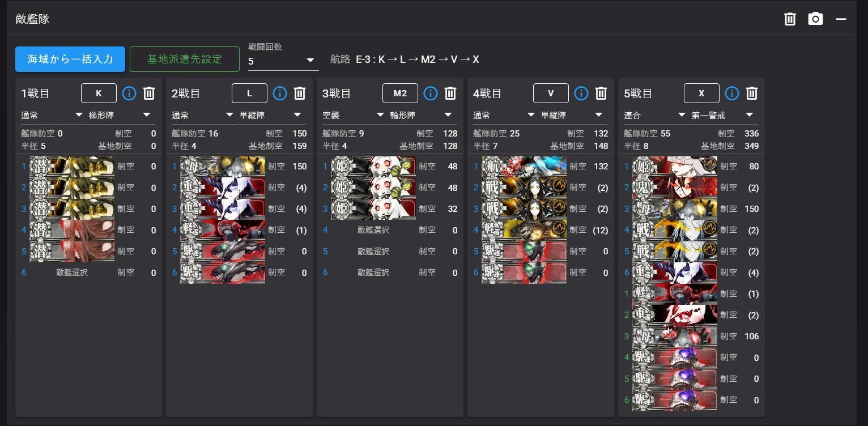Select first princess enemy in battle 3

click(x=373, y=167)
